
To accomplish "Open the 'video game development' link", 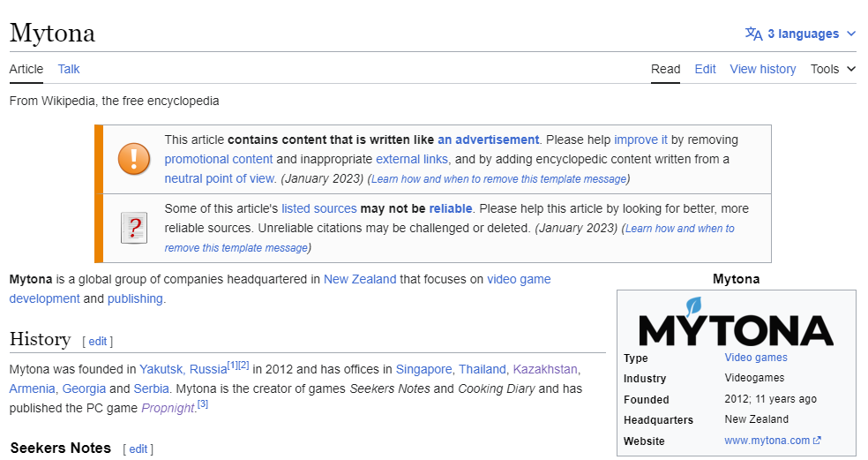I will click(x=519, y=279).
